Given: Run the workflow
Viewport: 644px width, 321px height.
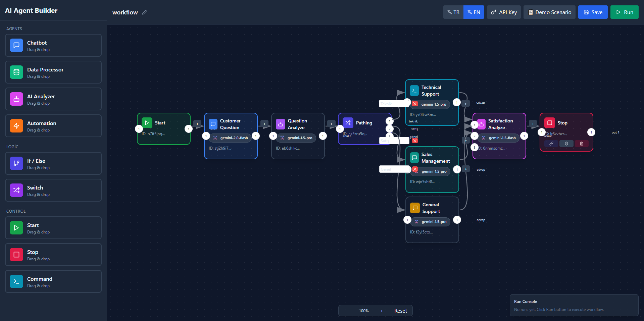Looking at the screenshot, I should [624, 12].
